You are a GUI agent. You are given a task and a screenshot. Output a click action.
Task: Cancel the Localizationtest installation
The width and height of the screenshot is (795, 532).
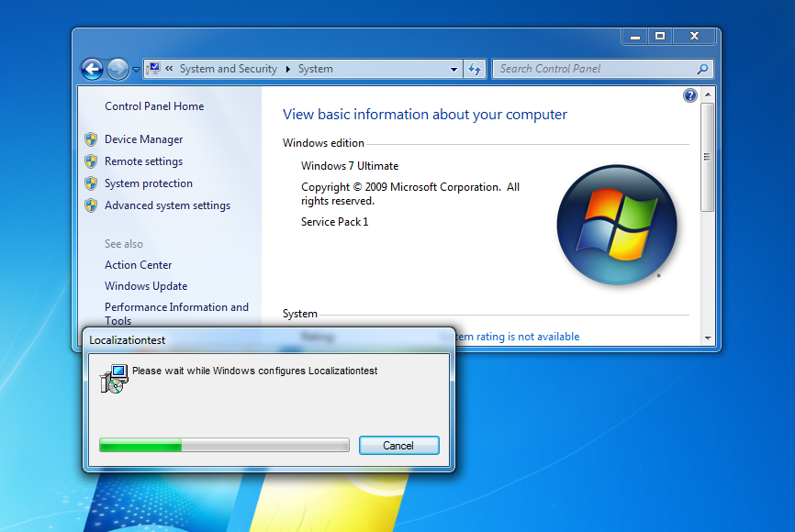[399, 446]
